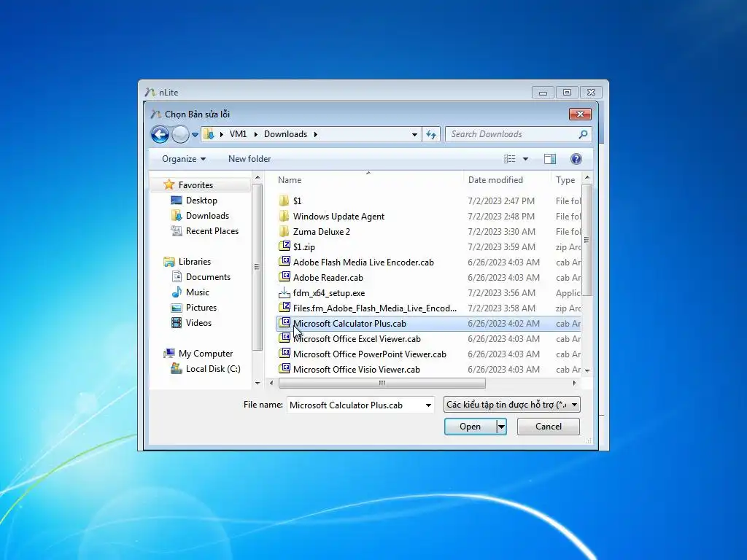Open the Videos library

pos(198,323)
